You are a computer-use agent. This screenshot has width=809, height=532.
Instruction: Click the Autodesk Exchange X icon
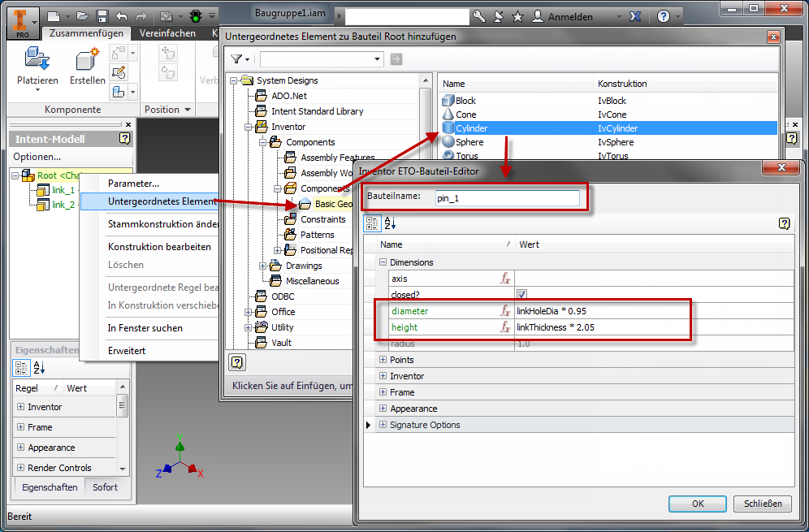point(635,16)
